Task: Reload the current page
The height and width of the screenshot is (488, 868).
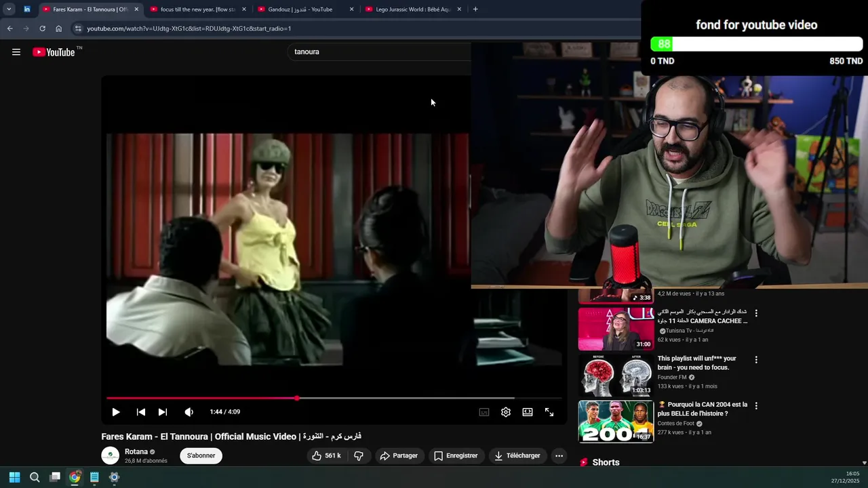Action: pyautogui.click(x=42, y=28)
